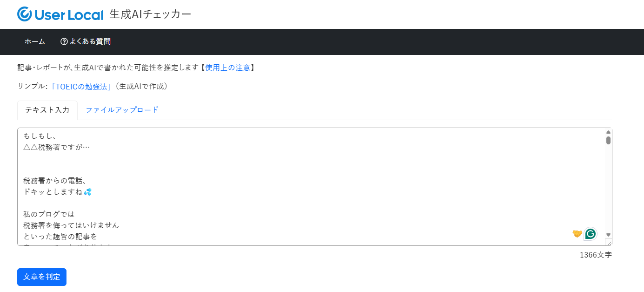Switch to the ファイルアップロード tab
This screenshot has height=292, width=644.
pos(122,110)
